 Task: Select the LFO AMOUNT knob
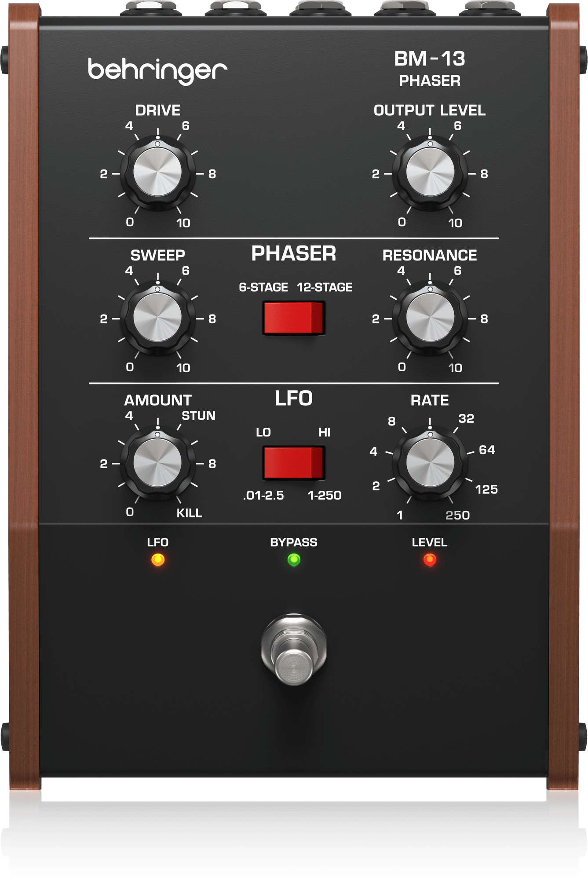coord(157,463)
